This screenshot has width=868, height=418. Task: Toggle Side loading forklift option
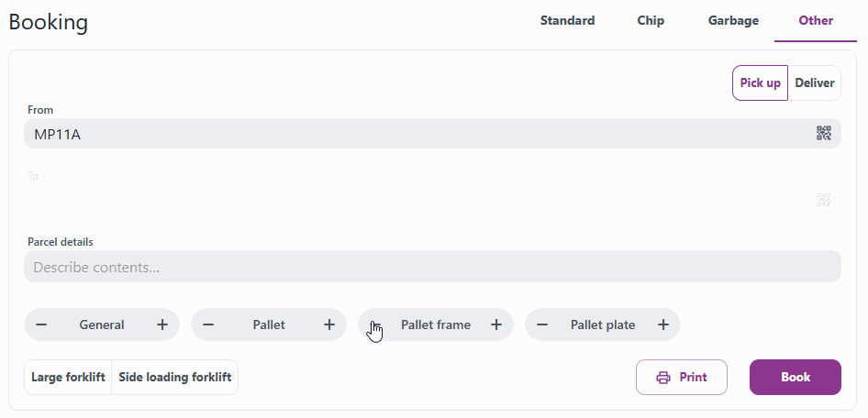pos(175,377)
